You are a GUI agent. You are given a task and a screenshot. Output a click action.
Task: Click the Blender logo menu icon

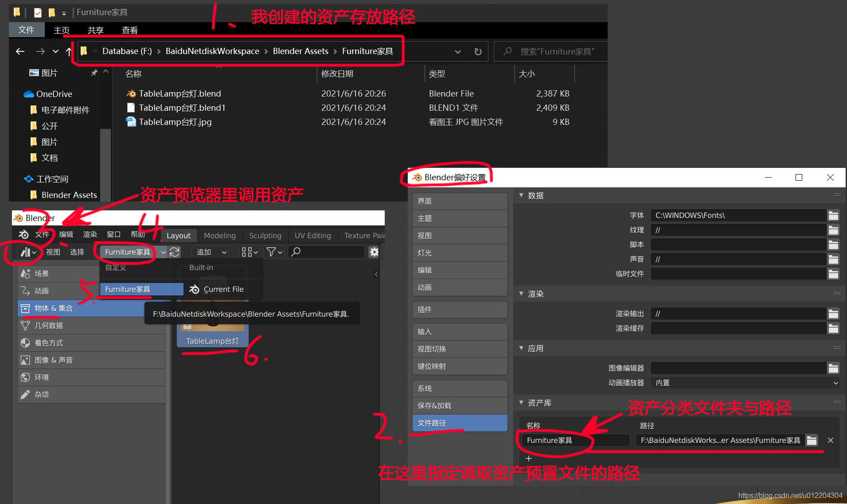pos(23,235)
